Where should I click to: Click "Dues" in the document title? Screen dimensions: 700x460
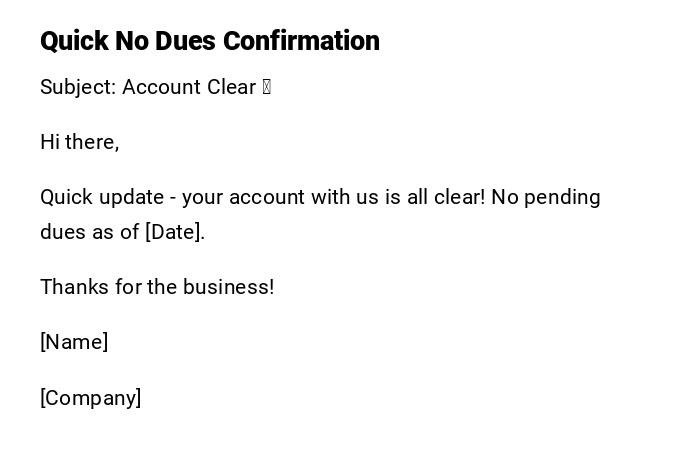[185, 41]
